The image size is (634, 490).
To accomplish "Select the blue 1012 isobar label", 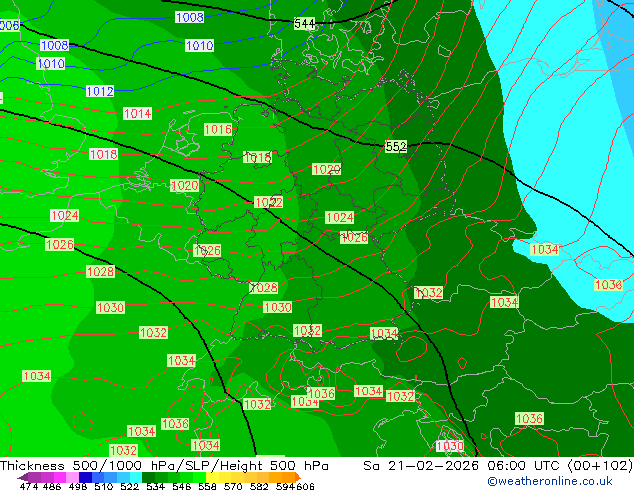I will coord(100,91).
